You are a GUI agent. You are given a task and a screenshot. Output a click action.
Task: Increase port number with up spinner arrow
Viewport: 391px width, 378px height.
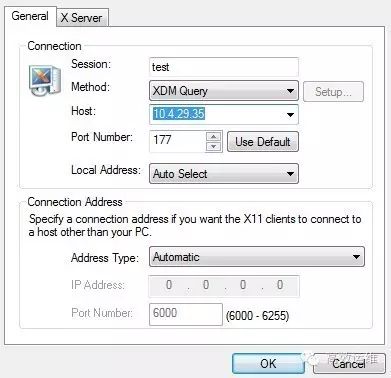coord(214,136)
